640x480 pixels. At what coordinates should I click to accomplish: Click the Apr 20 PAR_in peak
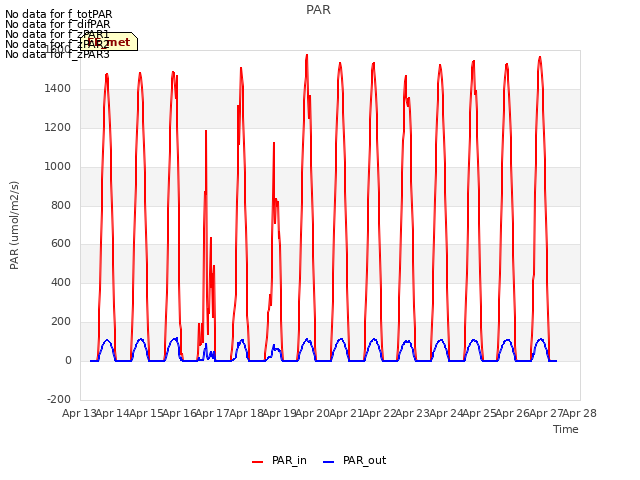pos(307,56)
